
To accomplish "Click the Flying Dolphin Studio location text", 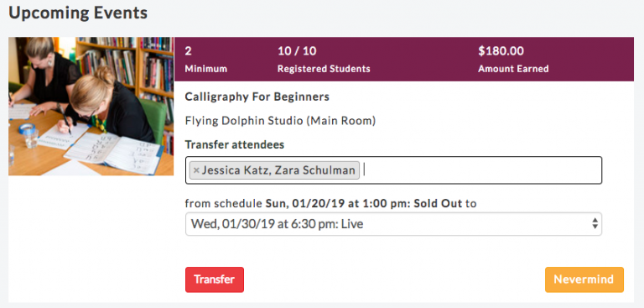I will point(280,121).
